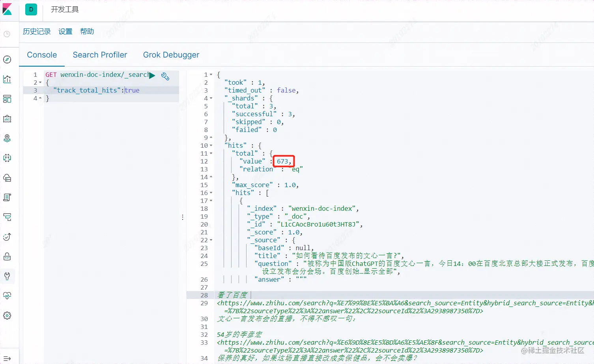Viewport: 594px width, 364px height.
Task: Open APM icon in sidebar
Action: (x=7, y=217)
